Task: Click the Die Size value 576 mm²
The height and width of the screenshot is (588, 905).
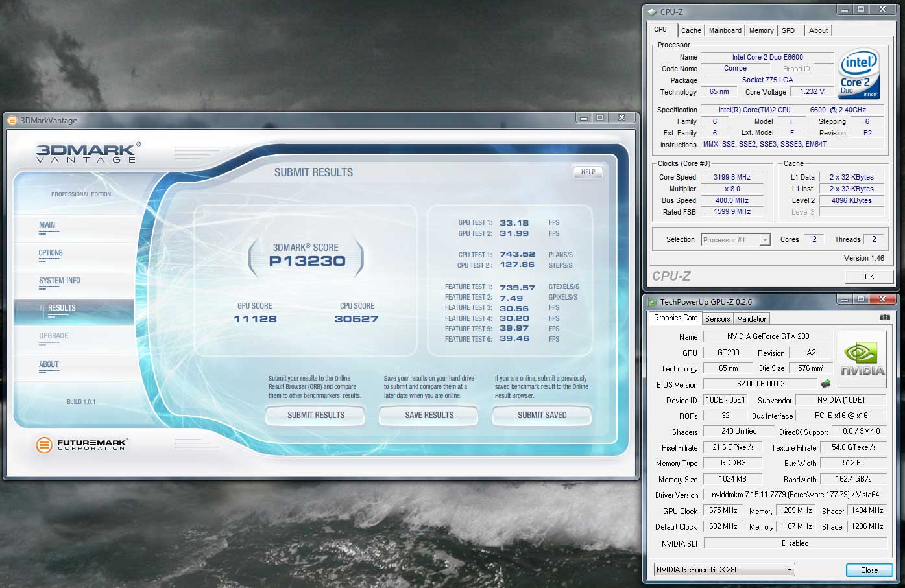Action: [810, 368]
